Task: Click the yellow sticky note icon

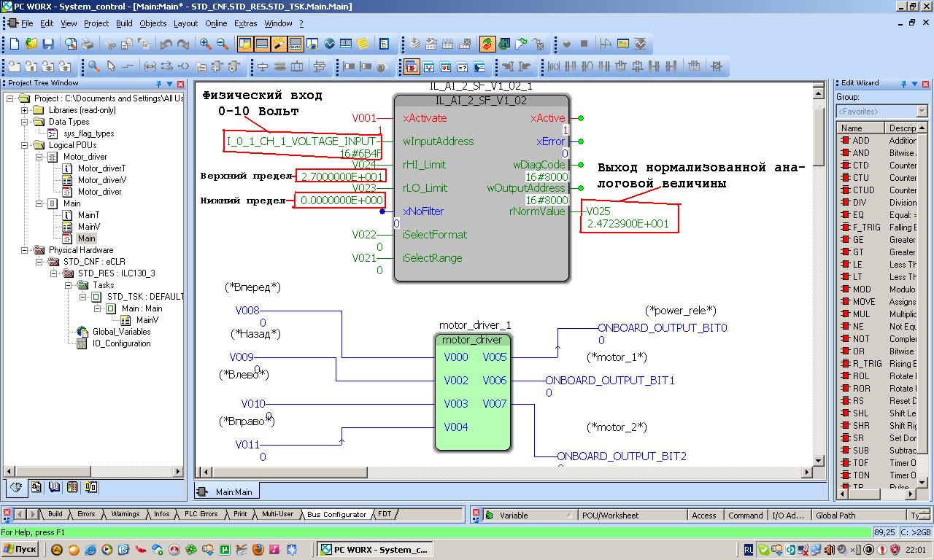Action: tap(363, 44)
